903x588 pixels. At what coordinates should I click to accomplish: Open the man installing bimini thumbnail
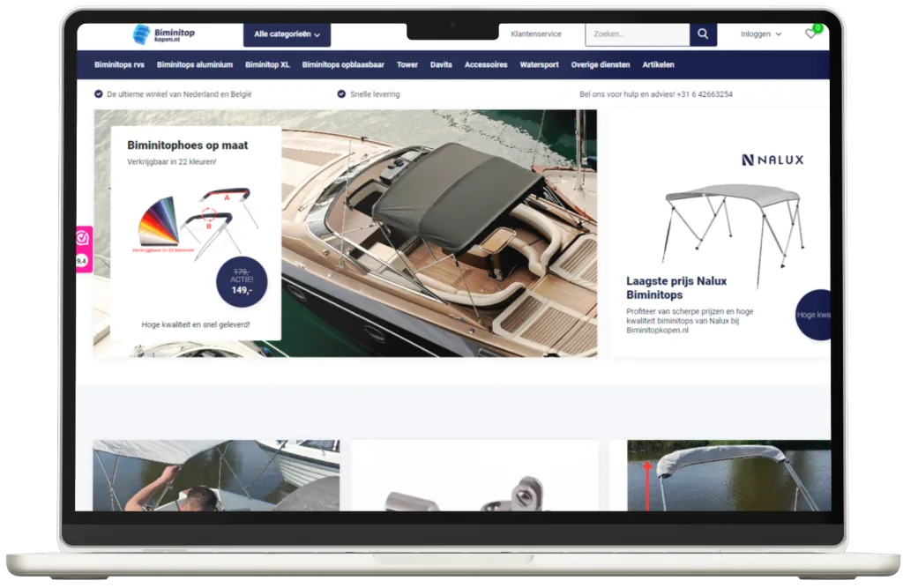[x=216, y=476]
